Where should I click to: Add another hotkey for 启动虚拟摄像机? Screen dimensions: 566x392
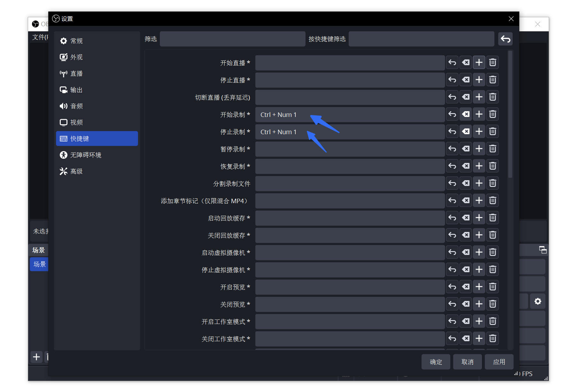[x=479, y=252]
